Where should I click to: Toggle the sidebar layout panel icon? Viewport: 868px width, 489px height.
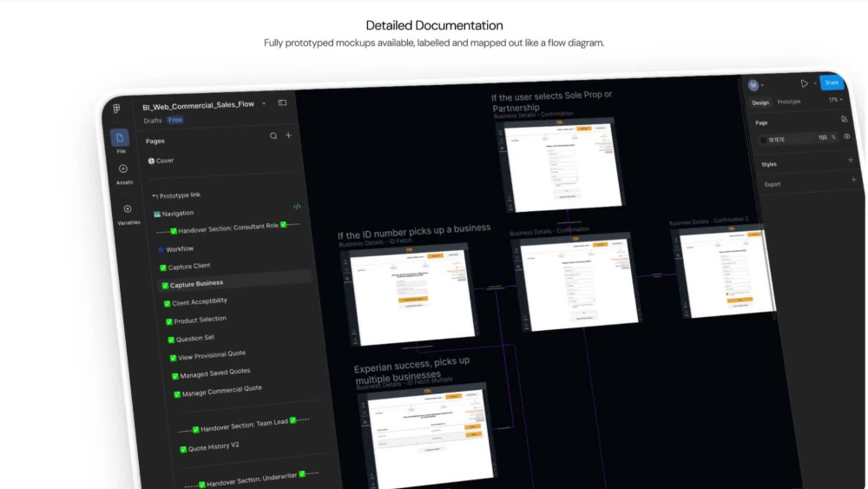tap(282, 102)
